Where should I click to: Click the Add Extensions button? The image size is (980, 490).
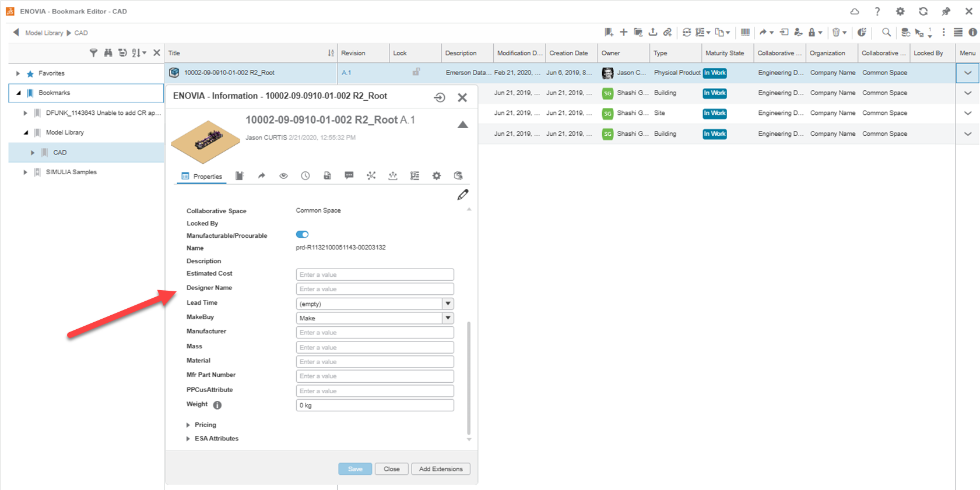point(440,469)
